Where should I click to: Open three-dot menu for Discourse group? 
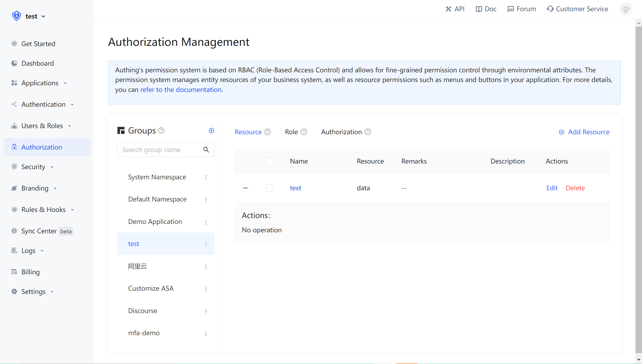click(206, 311)
